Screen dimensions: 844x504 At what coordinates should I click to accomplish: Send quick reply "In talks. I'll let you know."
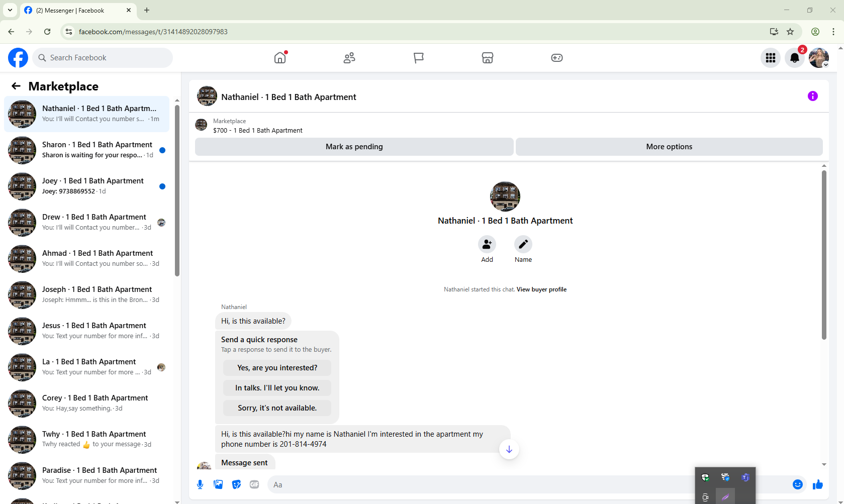[x=277, y=388]
